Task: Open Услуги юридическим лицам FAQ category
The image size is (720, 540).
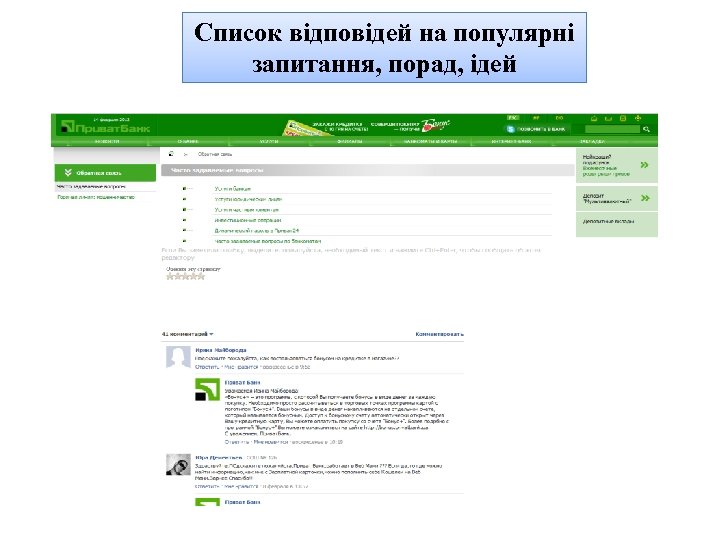Action: point(248,199)
